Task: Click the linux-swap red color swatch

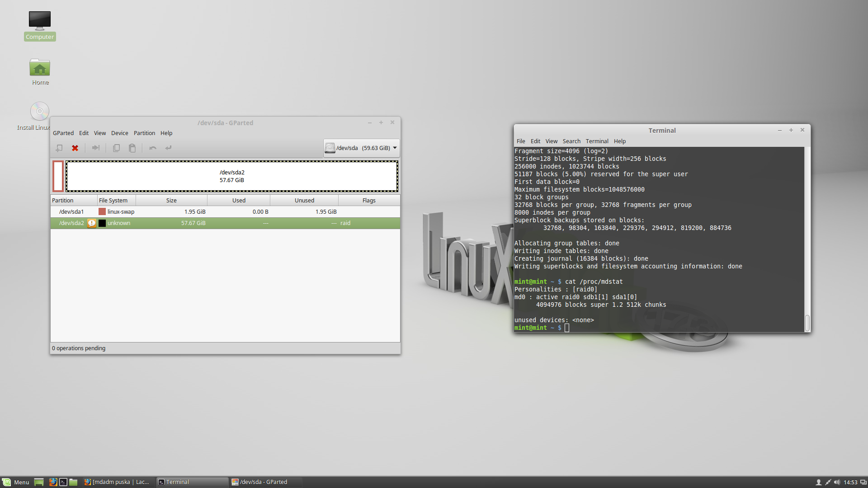Action: (x=102, y=211)
